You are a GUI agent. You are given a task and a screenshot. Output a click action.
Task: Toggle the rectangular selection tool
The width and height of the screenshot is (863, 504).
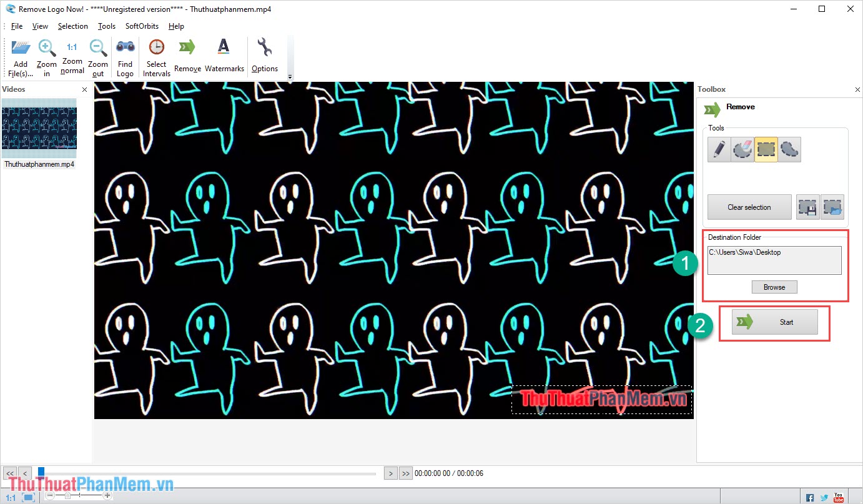point(766,149)
